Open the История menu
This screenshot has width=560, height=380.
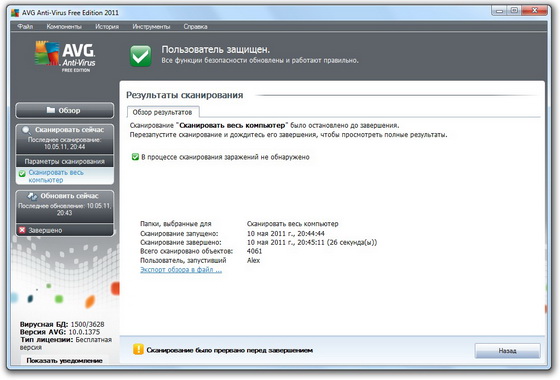click(107, 26)
